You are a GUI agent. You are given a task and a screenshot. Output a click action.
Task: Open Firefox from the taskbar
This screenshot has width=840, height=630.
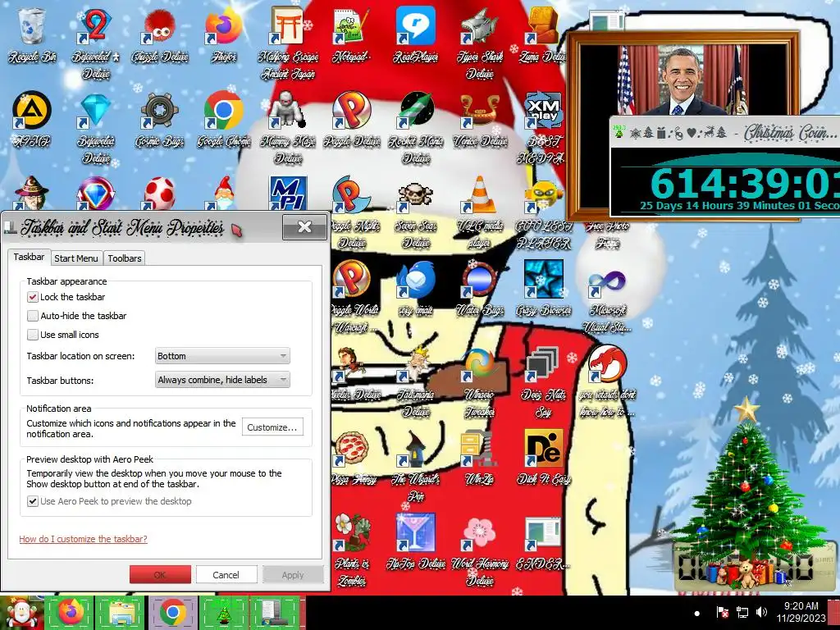pos(70,613)
